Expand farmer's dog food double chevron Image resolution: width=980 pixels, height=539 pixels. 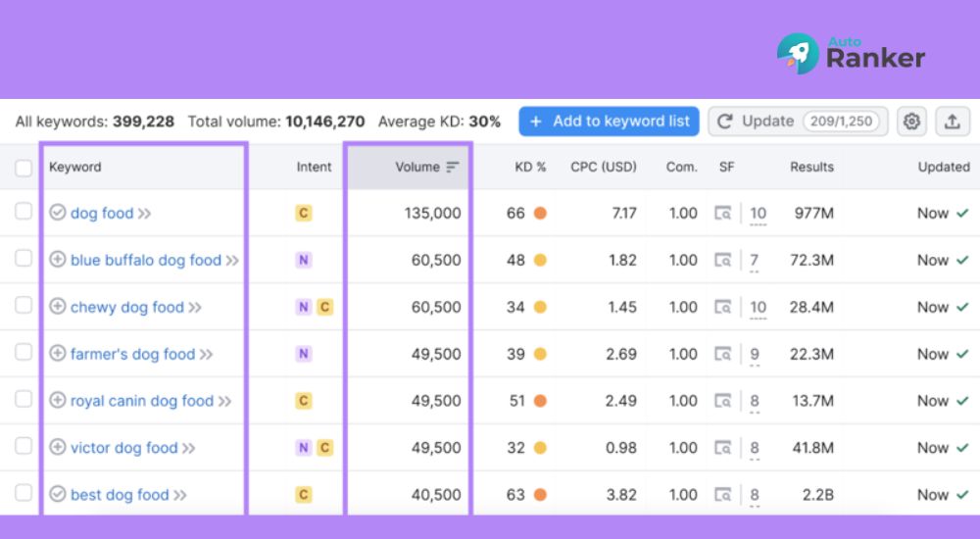[x=206, y=355]
